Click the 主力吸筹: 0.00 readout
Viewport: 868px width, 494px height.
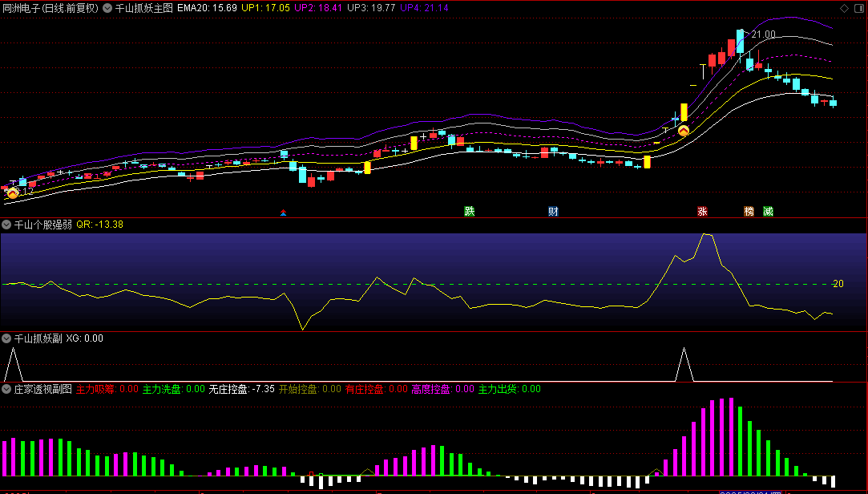coord(107,389)
